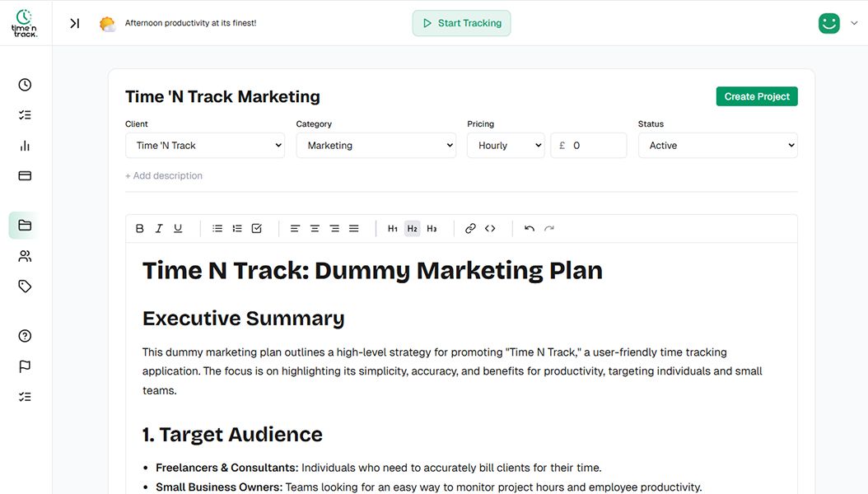
Task: Click the Executive Summary paragraph text
Action: [x=452, y=371]
